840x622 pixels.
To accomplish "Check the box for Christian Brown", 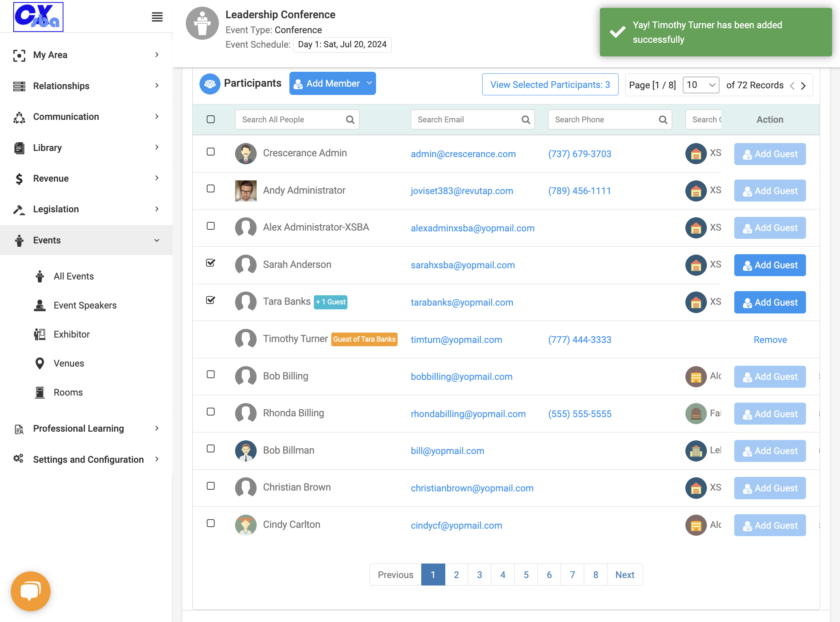I will click(211, 486).
